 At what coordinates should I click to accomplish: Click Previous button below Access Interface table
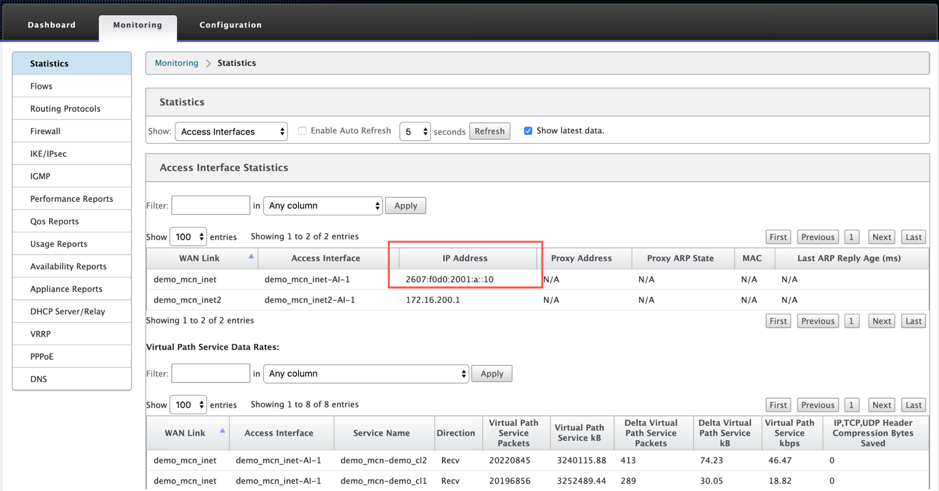tap(817, 321)
